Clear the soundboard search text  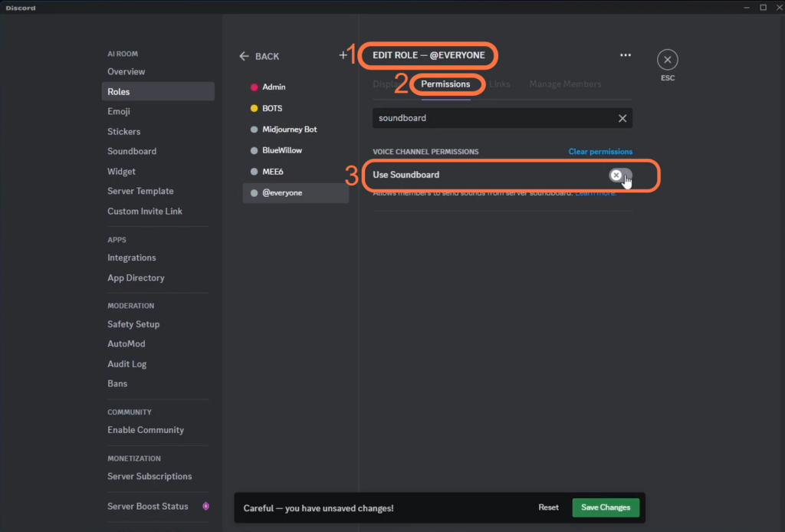tap(622, 118)
